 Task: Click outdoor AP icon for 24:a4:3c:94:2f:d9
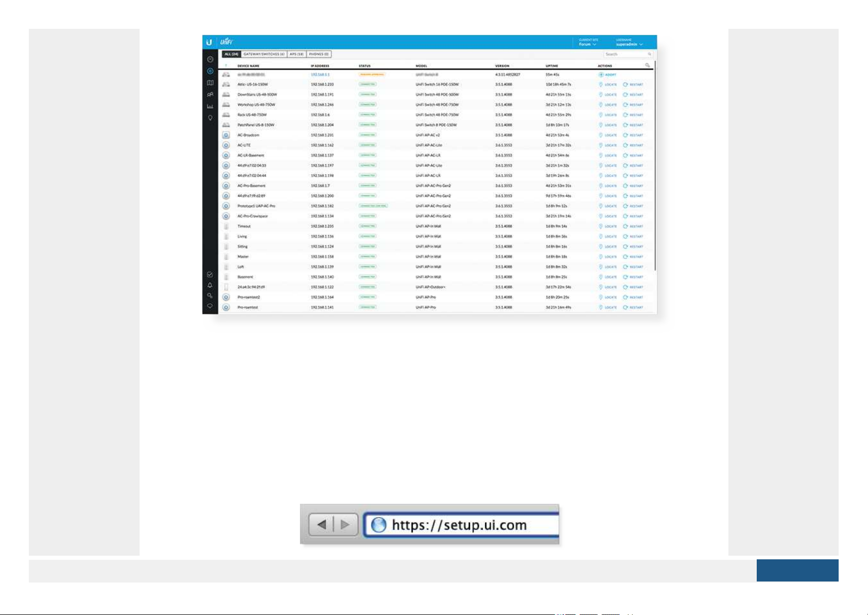tap(226, 287)
